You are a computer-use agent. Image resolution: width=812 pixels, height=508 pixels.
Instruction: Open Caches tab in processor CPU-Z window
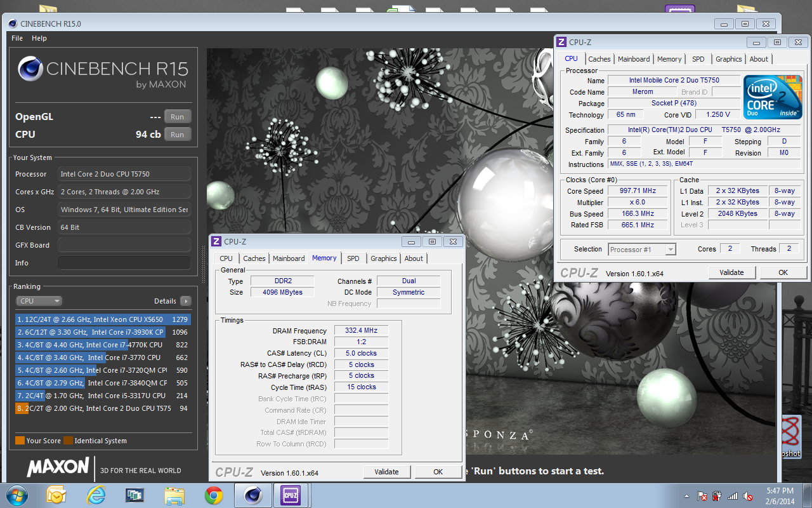599,59
